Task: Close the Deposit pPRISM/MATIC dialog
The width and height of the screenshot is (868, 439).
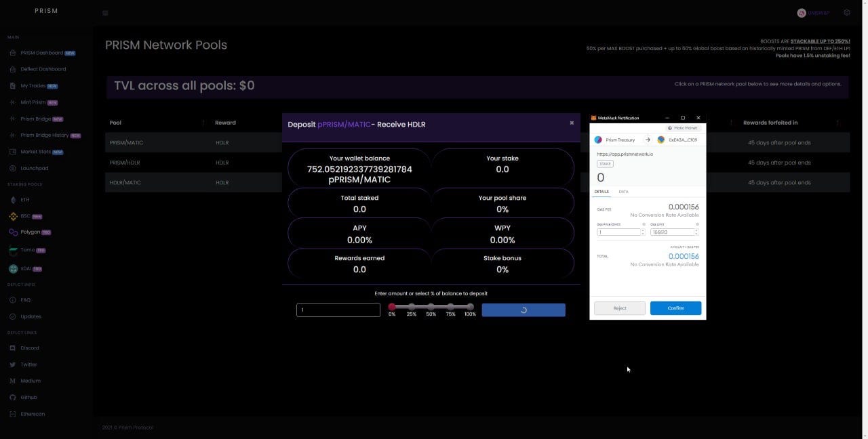Action: click(572, 123)
